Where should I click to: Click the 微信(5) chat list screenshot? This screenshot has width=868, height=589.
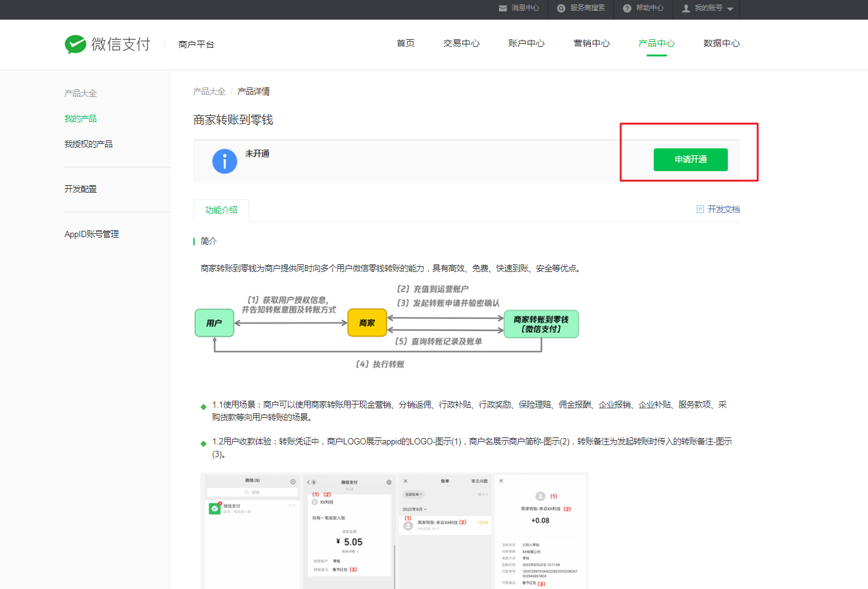click(252, 531)
